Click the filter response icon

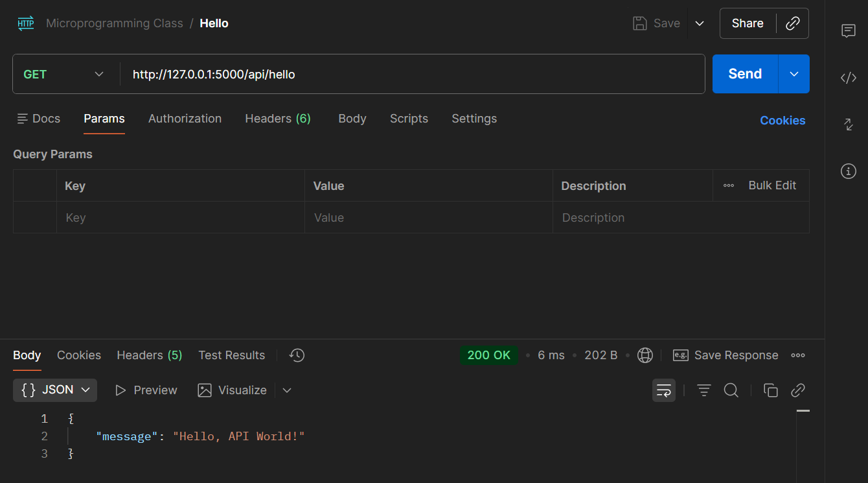704,390
